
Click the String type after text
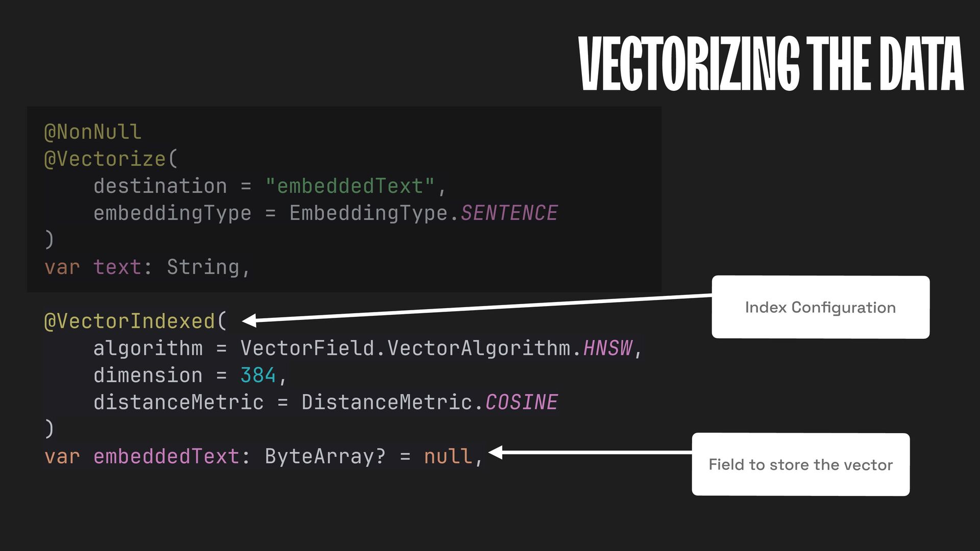pyautogui.click(x=203, y=267)
